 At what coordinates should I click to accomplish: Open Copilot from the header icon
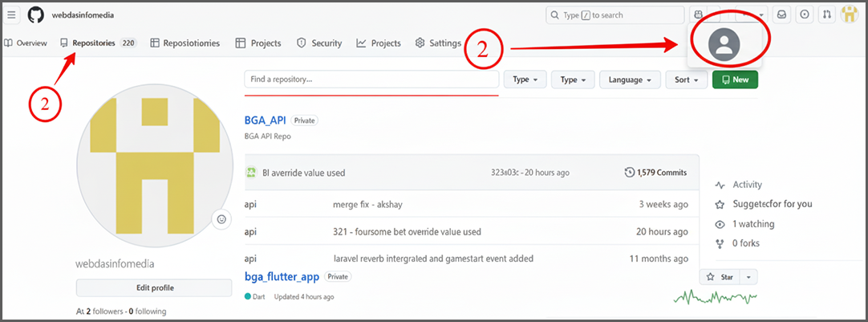699,15
